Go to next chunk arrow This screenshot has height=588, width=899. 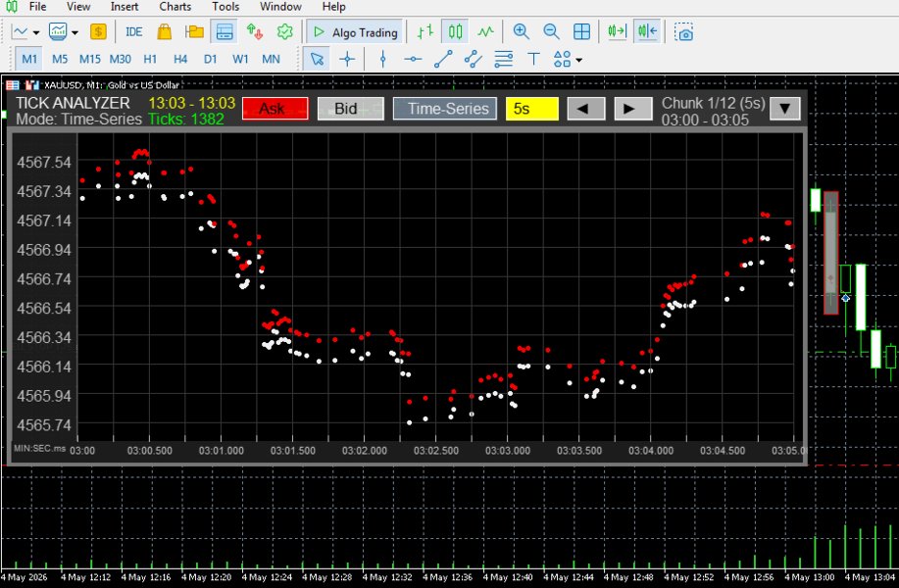[633, 109]
